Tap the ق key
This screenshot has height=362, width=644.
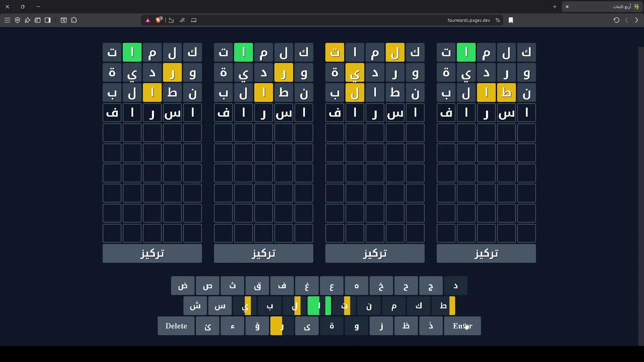point(257,286)
